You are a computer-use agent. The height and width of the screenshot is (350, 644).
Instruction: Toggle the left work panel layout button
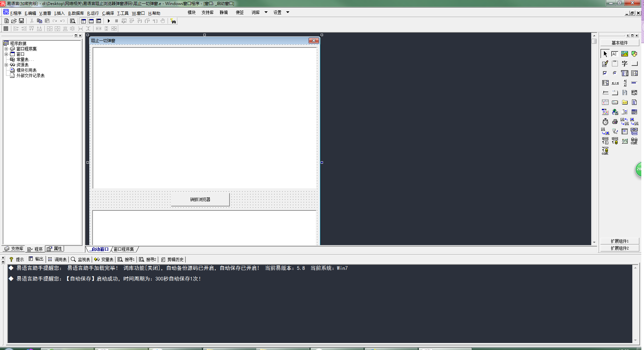[x=84, y=21]
